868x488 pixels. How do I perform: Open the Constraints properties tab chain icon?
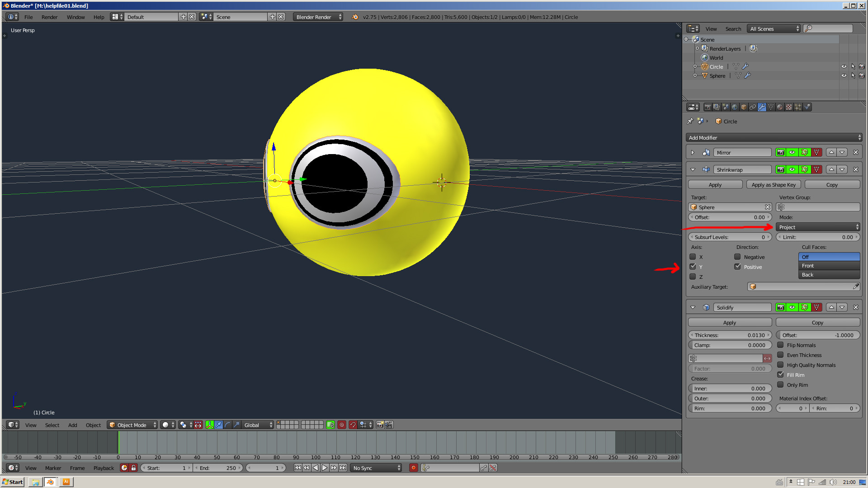[753, 107]
